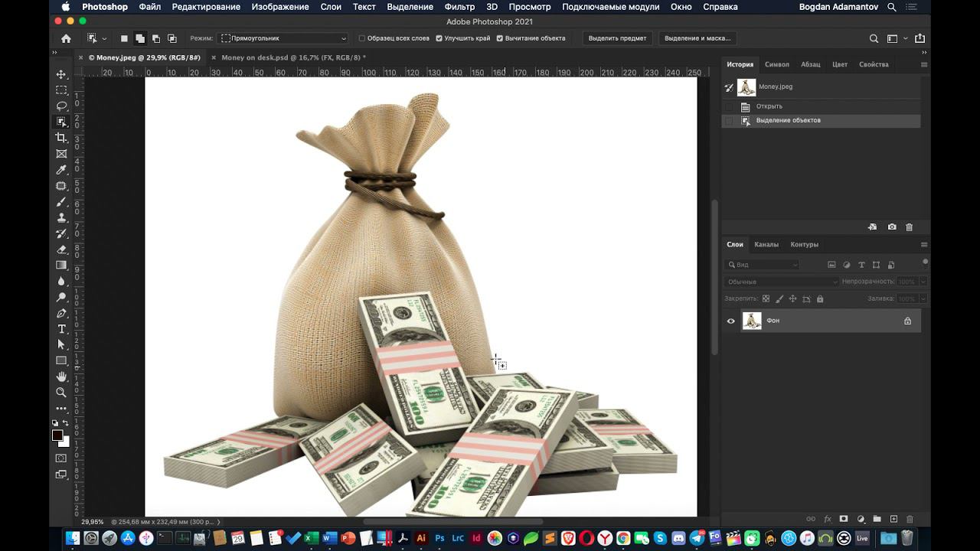This screenshot has width=980, height=551.
Task: Select the Lasso tool
Action: point(61,106)
